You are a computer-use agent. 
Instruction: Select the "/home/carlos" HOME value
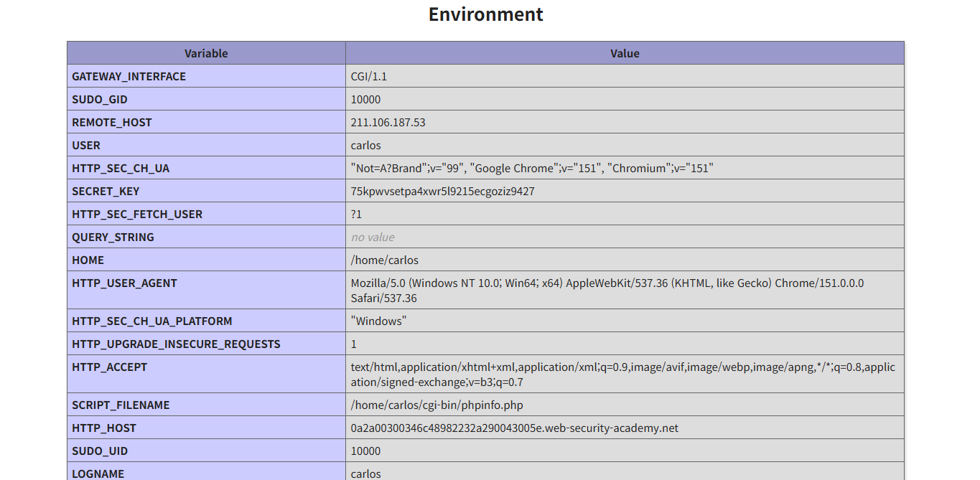tap(385, 260)
